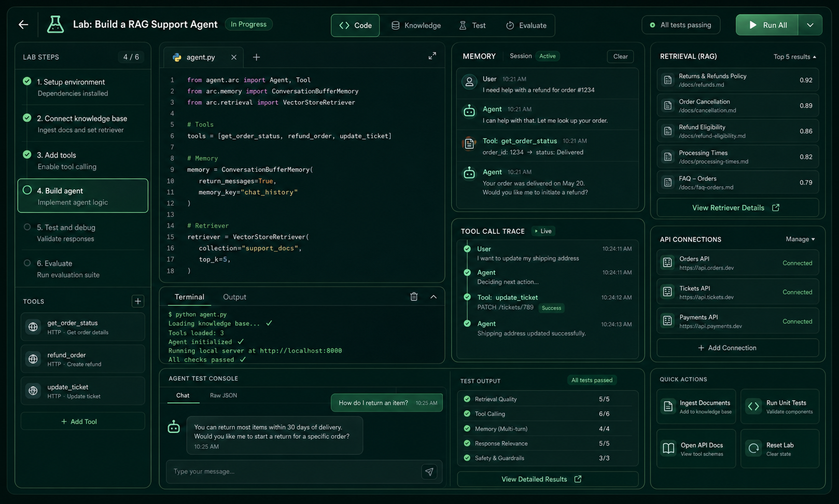The height and width of the screenshot is (504, 839).
Task: Click the Refund Eligibility document icon
Action: [x=668, y=131]
